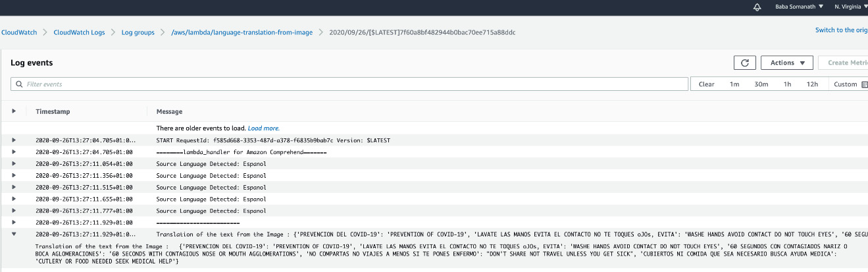868x272 pixels.
Task: Expand the log row at 13:27:11.777
Action: tap(14, 211)
